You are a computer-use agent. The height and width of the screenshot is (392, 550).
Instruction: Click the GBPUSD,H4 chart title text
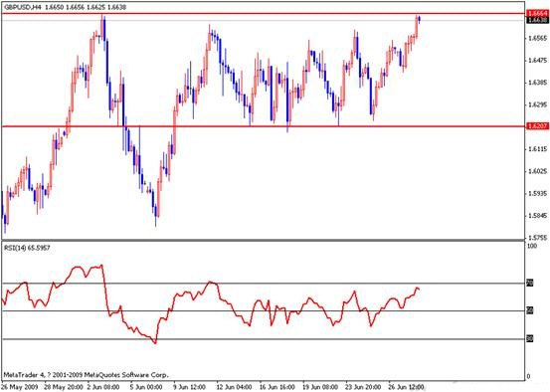[x=66, y=7]
